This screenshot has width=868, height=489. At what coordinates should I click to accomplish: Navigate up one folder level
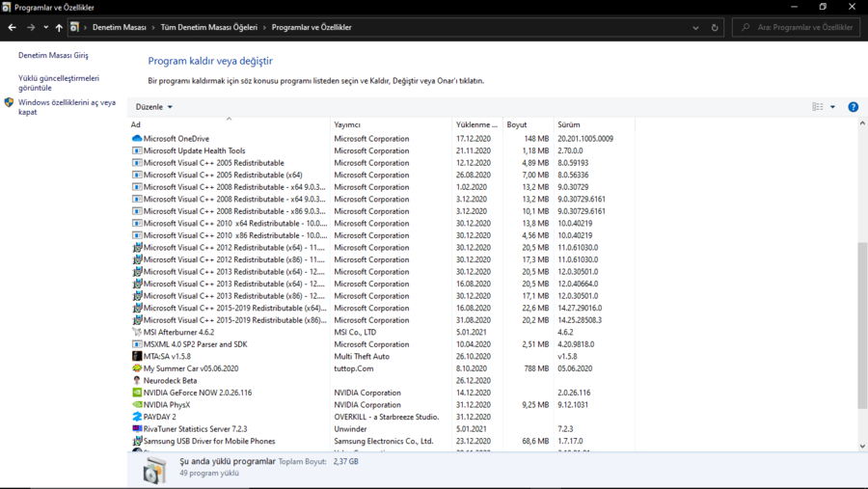pyautogui.click(x=59, y=28)
